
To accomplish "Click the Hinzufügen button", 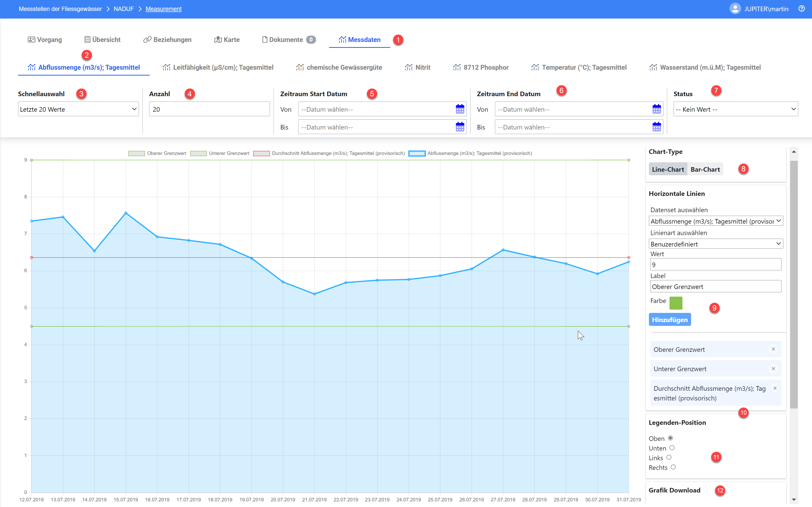I will pyautogui.click(x=670, y=320).
